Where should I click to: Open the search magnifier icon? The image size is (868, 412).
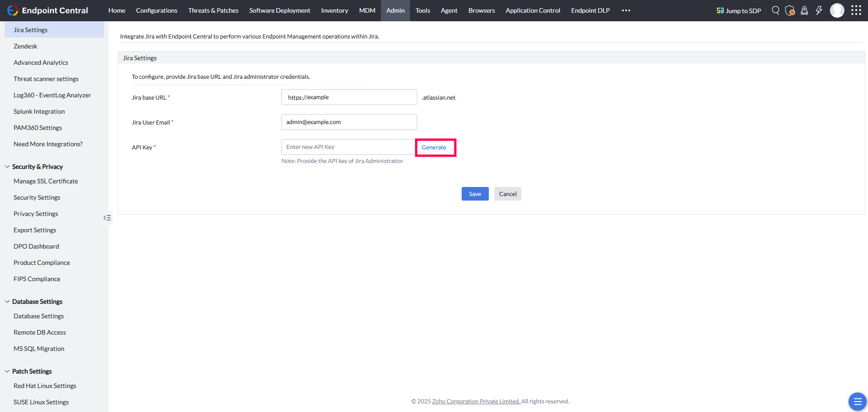[776, 10]
